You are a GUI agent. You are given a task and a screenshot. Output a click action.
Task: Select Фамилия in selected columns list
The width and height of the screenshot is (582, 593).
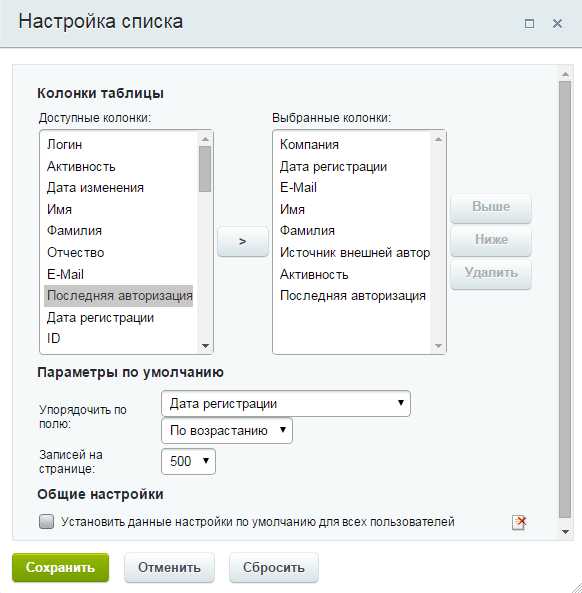[354, 231]
